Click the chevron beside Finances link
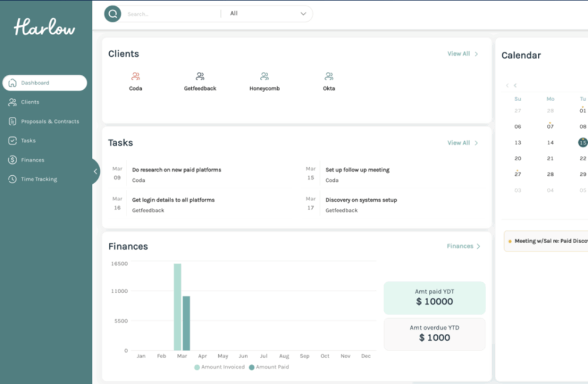This screenshot has height=384, width=588. pyautogui.click(x=478, y=246)
